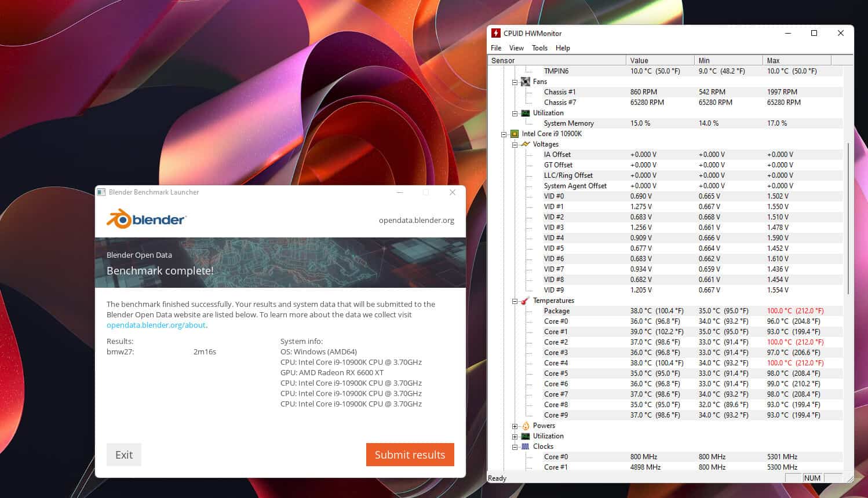Click the green icon beside Utilization under Powers
The image size is (868, 498).
526,436
